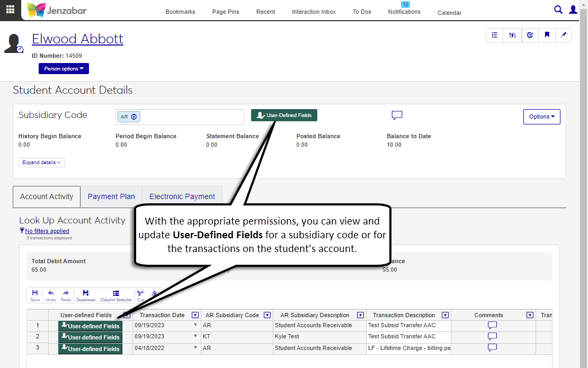Open the Notifications menu
This screenshot has width=588, height=368.
click(404, 12)
